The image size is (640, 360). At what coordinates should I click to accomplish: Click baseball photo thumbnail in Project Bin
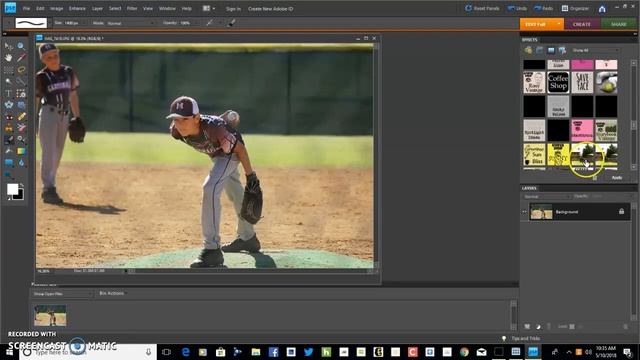(x=50, y=315)
